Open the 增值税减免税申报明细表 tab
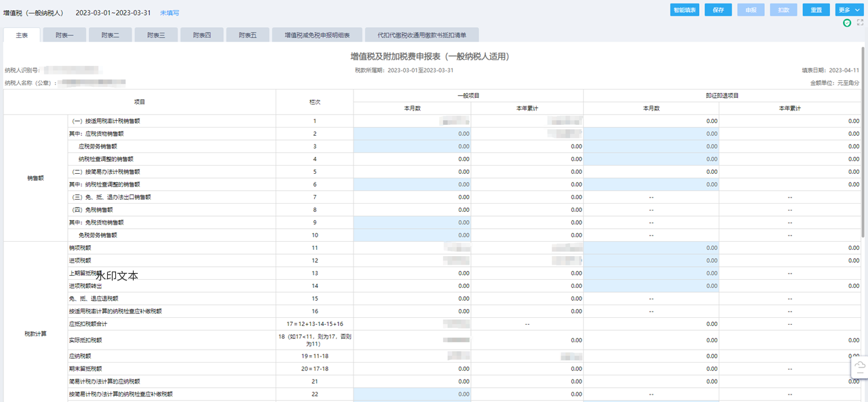This screenshot has height=402, width=868. (317, 35)
